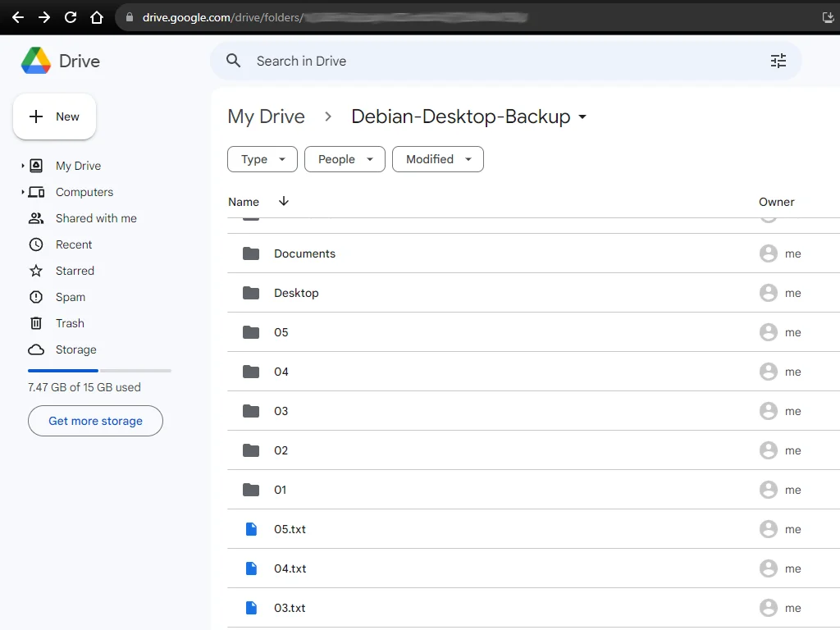Open the Starred view
The height and width of the screenshot is (630, 840).
75,271
